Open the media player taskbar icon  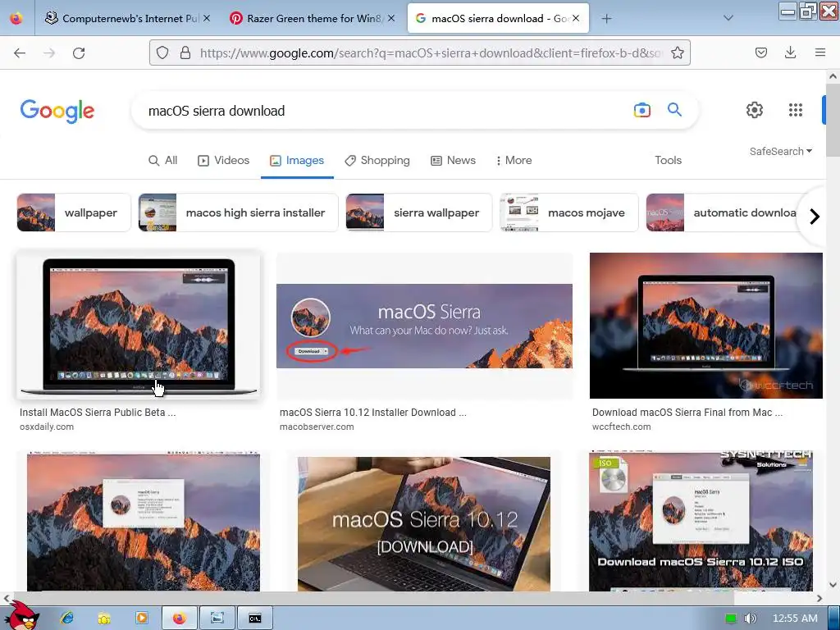(x=141, y=619)
